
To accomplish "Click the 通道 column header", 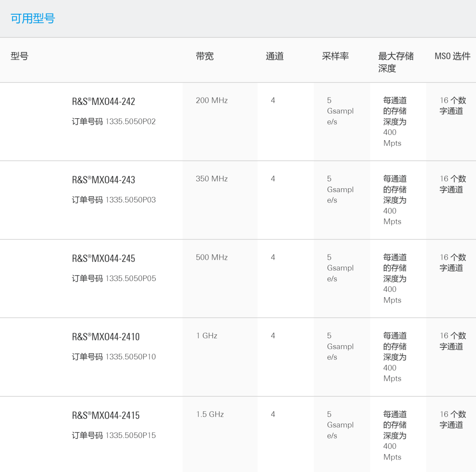I will (x=275, y=56).
